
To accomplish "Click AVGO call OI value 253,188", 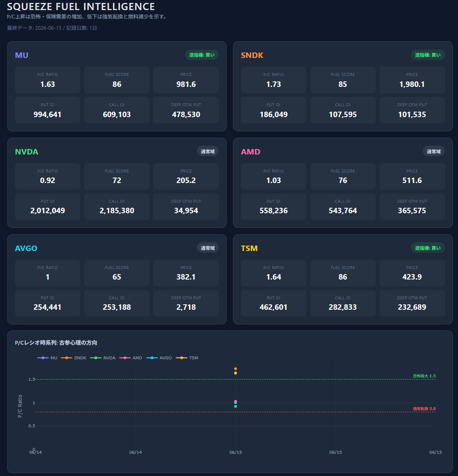I will point(117,307).
